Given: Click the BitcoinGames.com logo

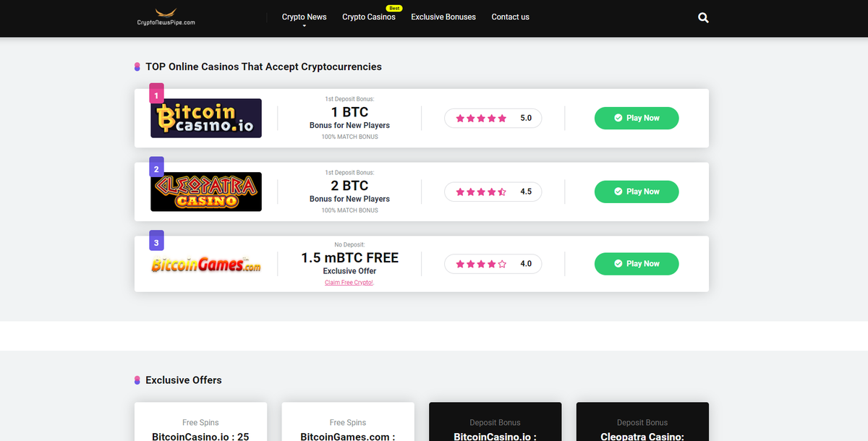Looking at the screenshot, I should click(x=206, y=265).
